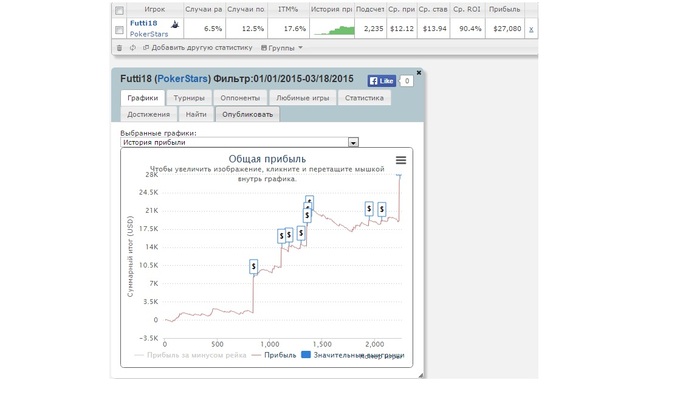
Task: Click the Facebook like count bubble
Action: click(x=406, y=81)
